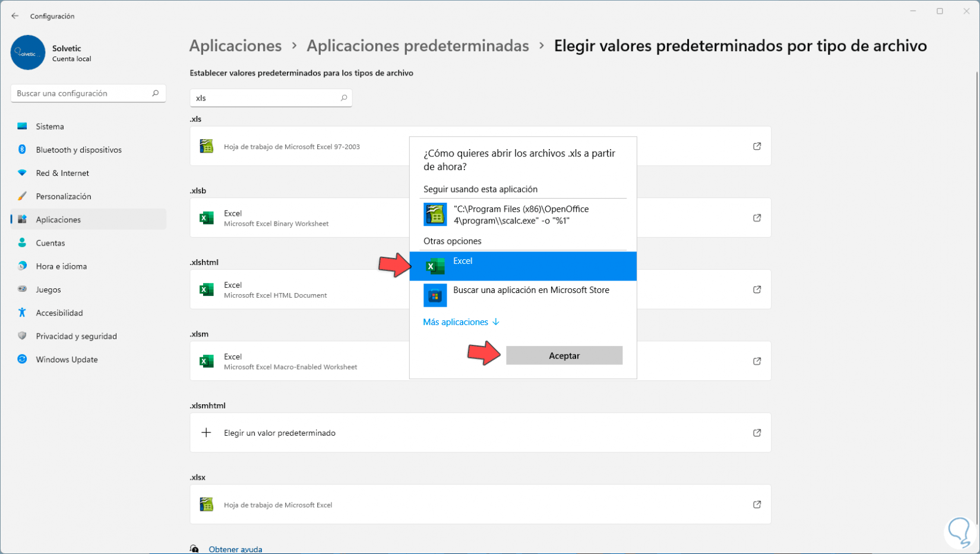This screenshot has width=980, height=554.
Task: Open the Personalización section
Action: click(x=88, y=196)
